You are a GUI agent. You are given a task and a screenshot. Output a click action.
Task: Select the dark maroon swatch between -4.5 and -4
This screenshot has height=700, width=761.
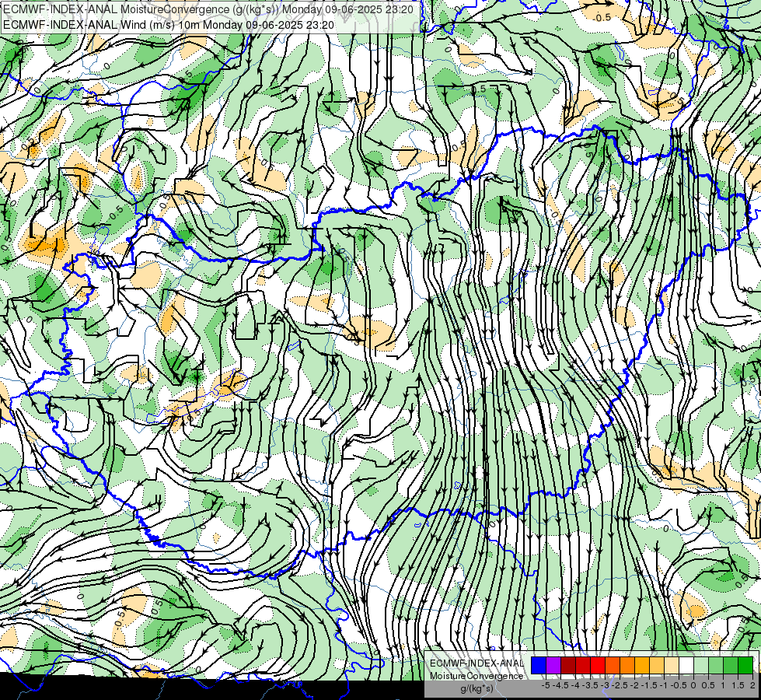point(568,666)
